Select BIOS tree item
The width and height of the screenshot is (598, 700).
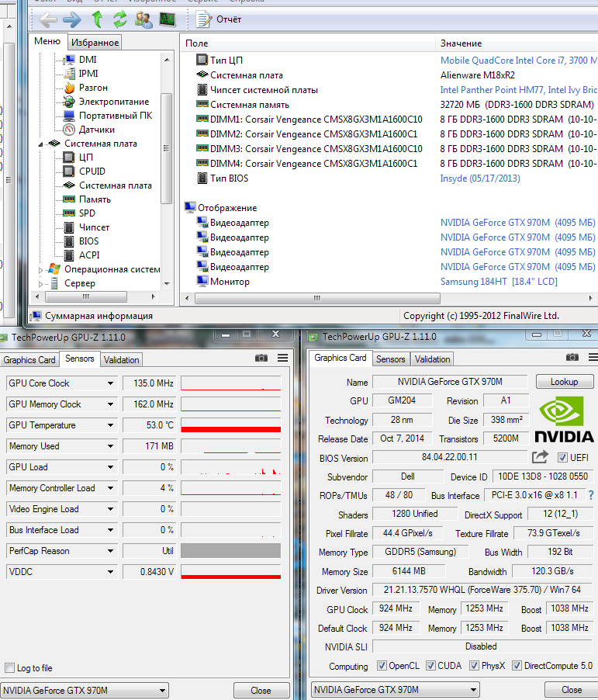pyautogui.click(x=88, y=241)
